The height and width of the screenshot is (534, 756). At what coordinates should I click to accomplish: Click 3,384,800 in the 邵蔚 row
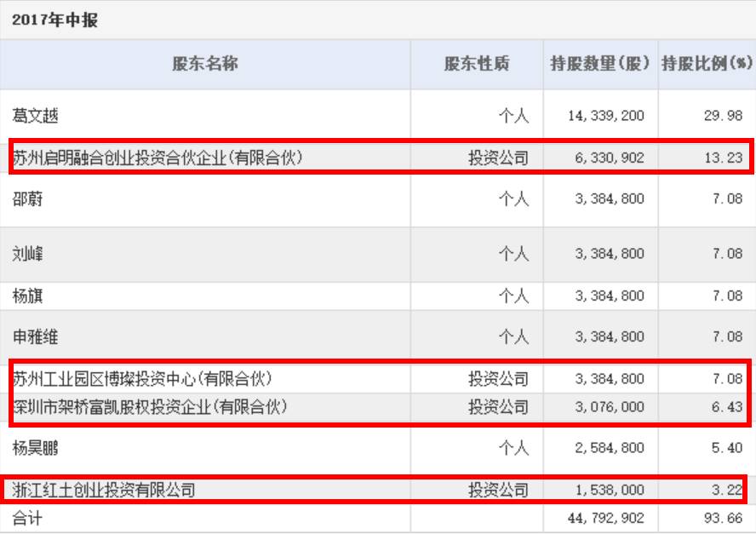click(610, 198)
